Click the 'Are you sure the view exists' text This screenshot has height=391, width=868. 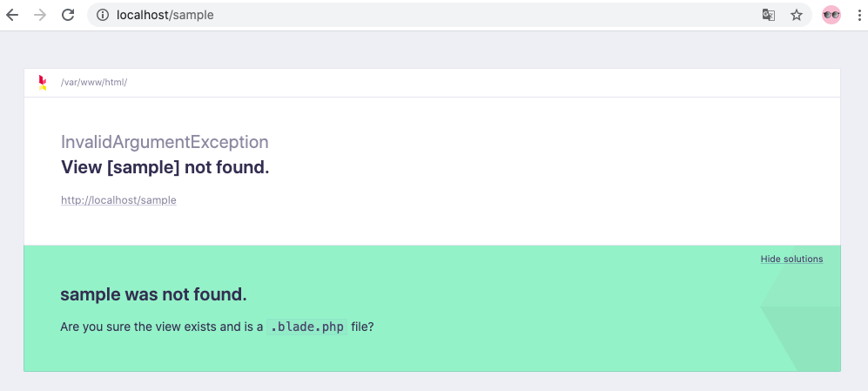coord(161,327)
